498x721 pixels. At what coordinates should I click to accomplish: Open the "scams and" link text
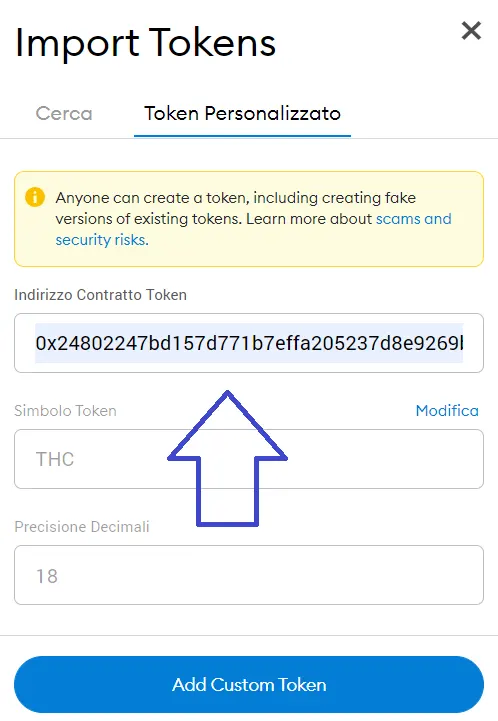[x=413, y=219]
